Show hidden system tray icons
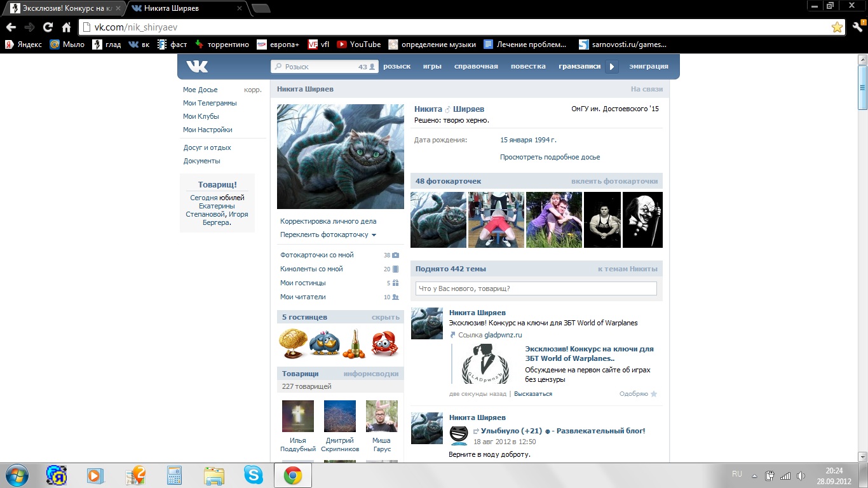This screenshot has width=868, height=488. tap(754, 475)
